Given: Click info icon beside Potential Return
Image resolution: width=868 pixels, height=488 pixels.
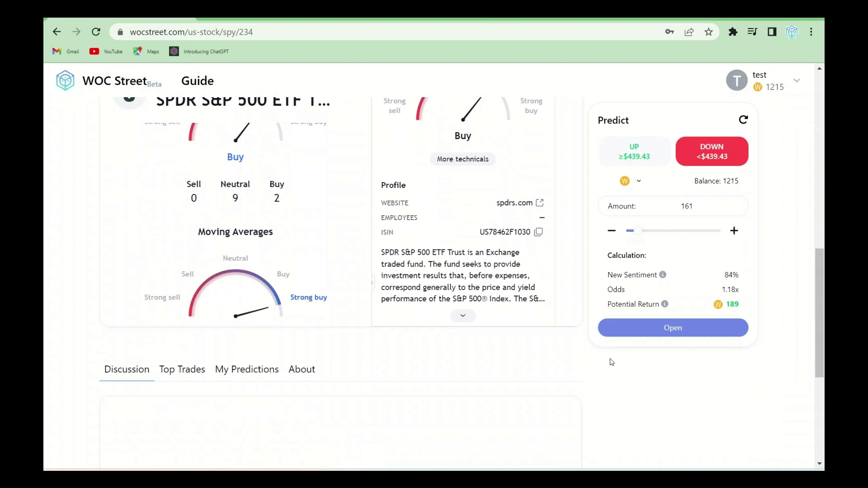Looking at the screenshot, I should pos(665,304).
